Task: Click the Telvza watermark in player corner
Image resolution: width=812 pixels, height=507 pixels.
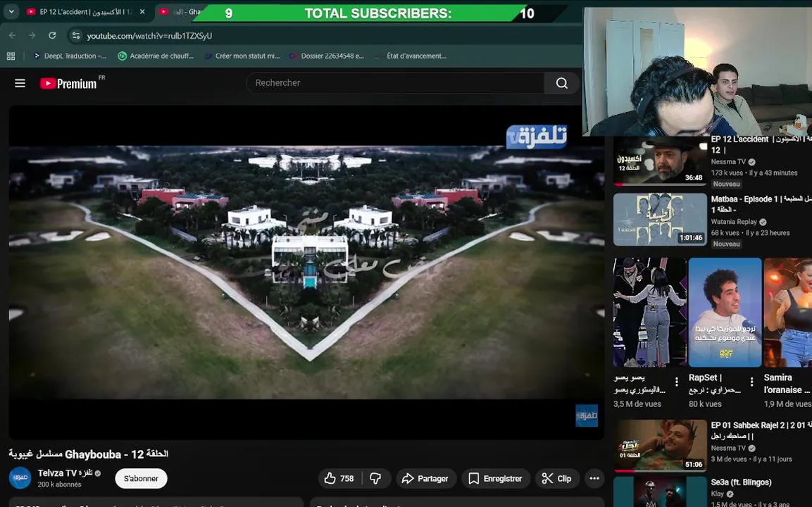Action: point(587,415)
